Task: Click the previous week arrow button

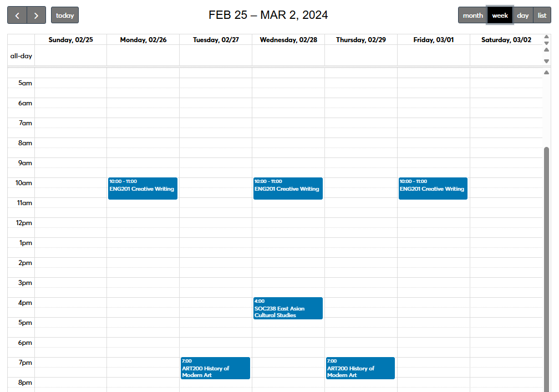Action: pos(17,15)
